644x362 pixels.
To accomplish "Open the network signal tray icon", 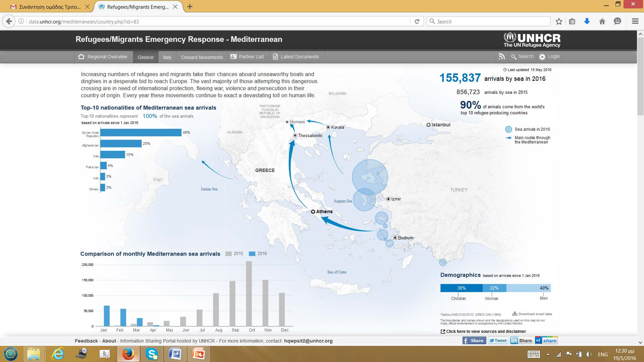I will click(558, 354).
